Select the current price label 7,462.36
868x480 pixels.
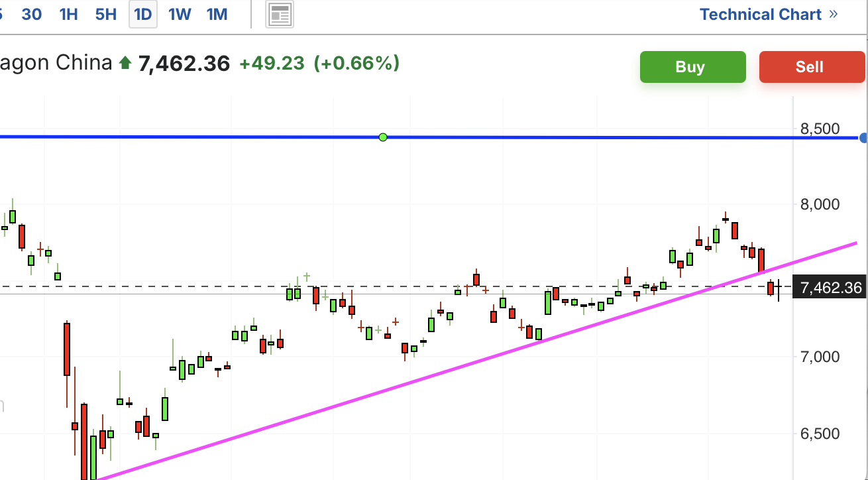click(831, 288)
